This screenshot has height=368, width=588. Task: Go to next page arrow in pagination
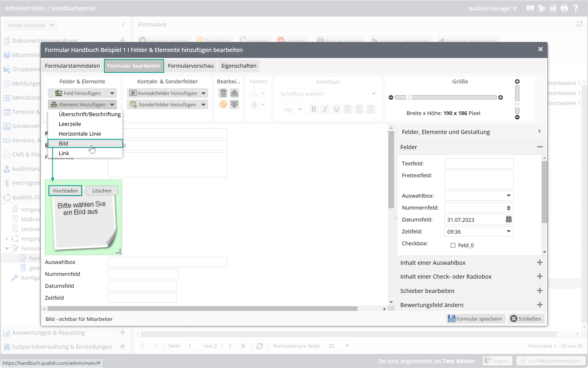point(230,346)
